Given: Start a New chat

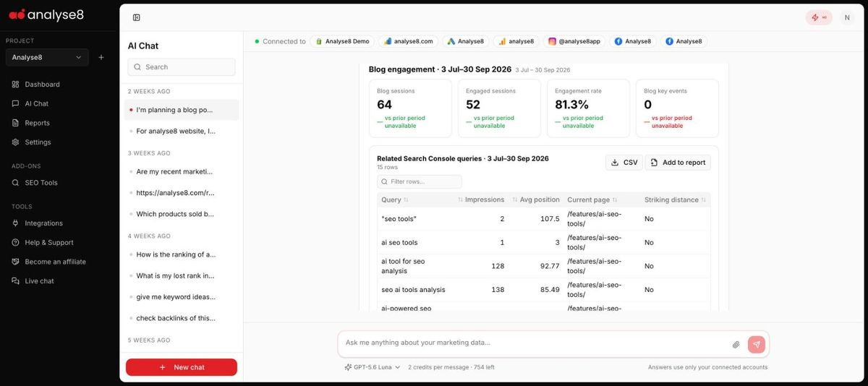Looking at the screenshot, I should point(182,367).
